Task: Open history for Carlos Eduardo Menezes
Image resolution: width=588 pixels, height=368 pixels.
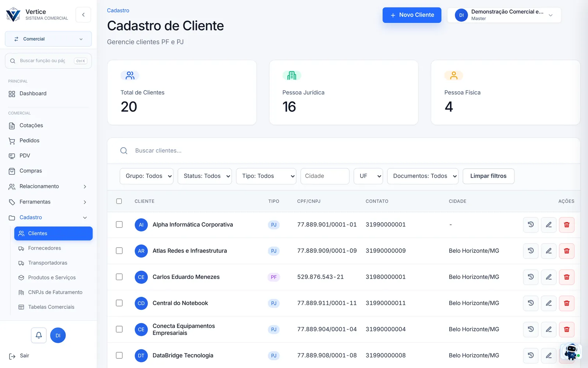Action: click(x=531, y=277)
